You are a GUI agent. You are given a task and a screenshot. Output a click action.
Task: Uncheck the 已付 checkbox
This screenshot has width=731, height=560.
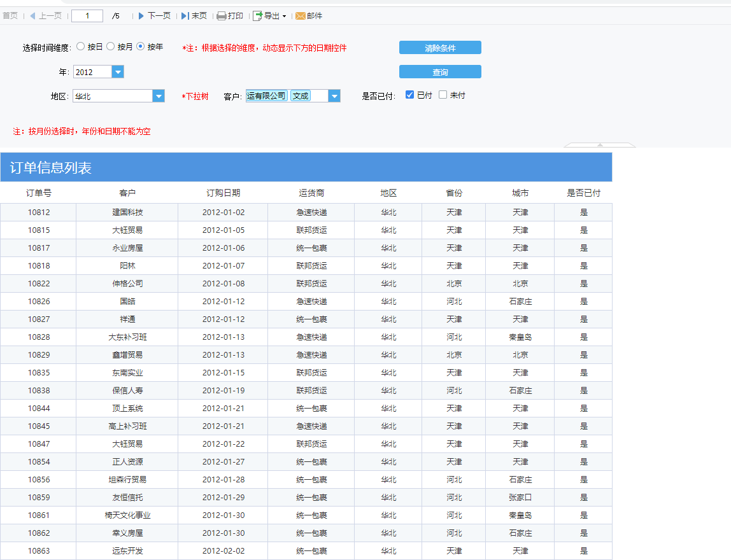[x=409, y=95]
